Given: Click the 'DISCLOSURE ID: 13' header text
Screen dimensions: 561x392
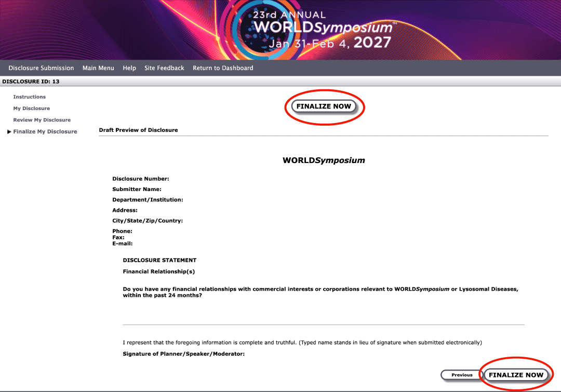Looking at the screenshot, I should [x=31, y=82].
